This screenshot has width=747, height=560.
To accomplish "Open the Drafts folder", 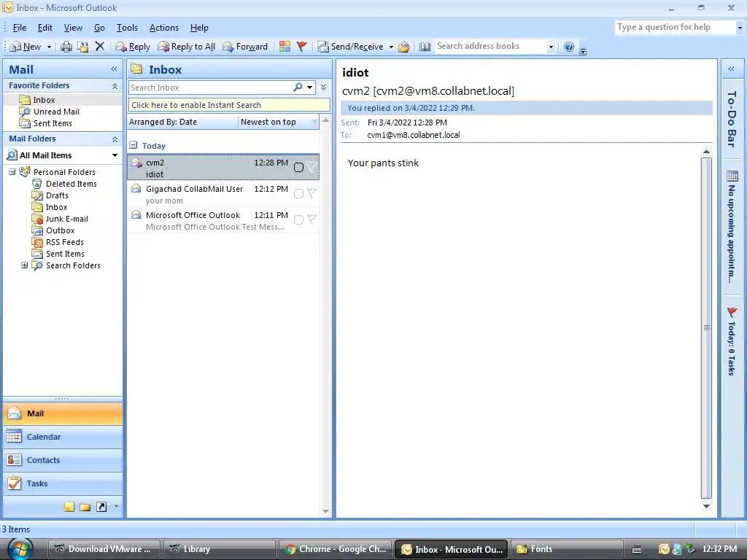I will (x=57, y=195).
